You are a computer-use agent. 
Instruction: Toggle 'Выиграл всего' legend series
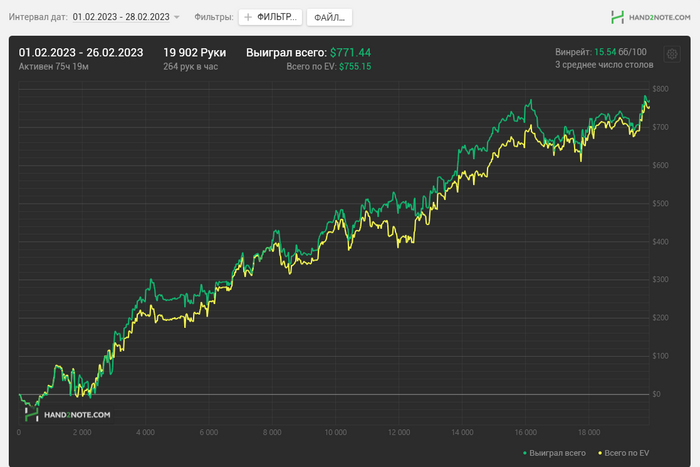click(x=554, y=453)
